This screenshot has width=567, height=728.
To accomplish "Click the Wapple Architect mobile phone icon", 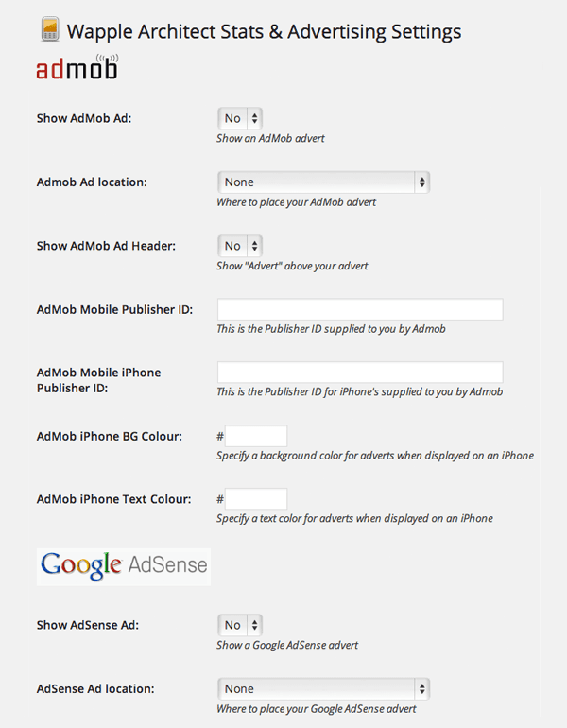I will 49,29.
